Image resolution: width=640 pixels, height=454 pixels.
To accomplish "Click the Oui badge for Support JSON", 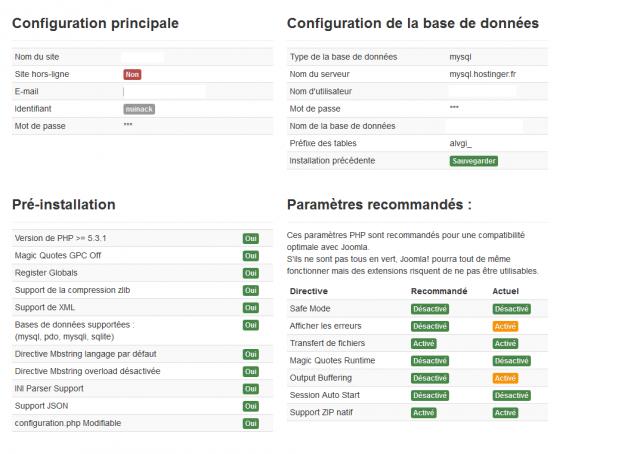I will point(251,406).
